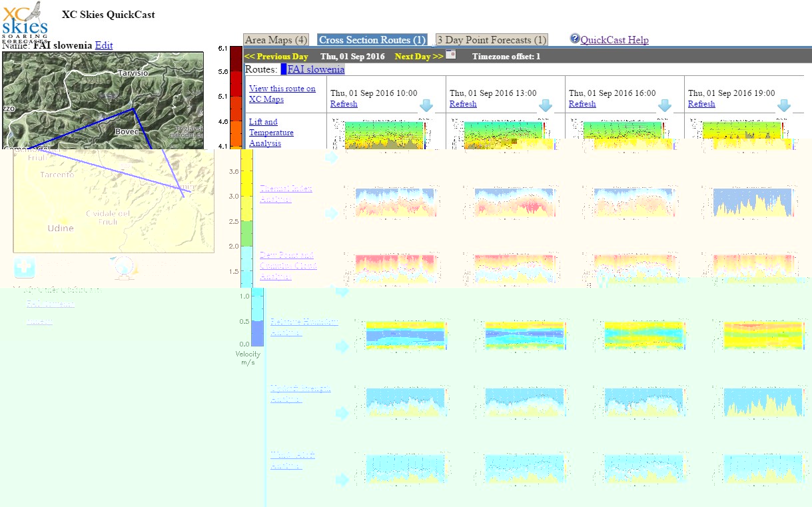Click the right arrow beside Thermal Index Analysis

332,213
